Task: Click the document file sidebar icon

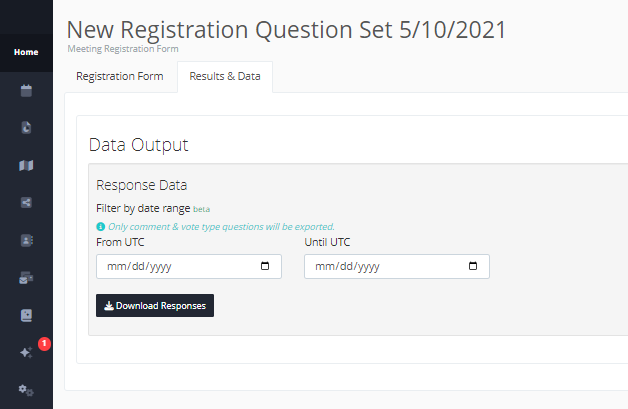Action: coord(26,128)
